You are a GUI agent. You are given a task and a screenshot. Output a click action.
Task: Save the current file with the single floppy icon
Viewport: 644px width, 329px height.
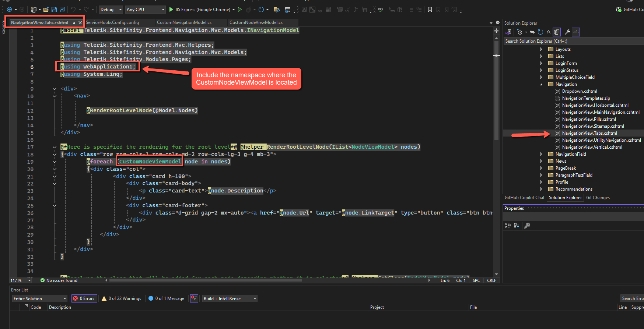point(54,10)
